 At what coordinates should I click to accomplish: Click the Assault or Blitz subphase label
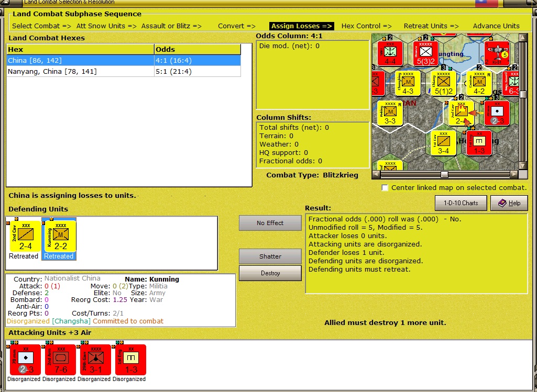pos(171,26)
